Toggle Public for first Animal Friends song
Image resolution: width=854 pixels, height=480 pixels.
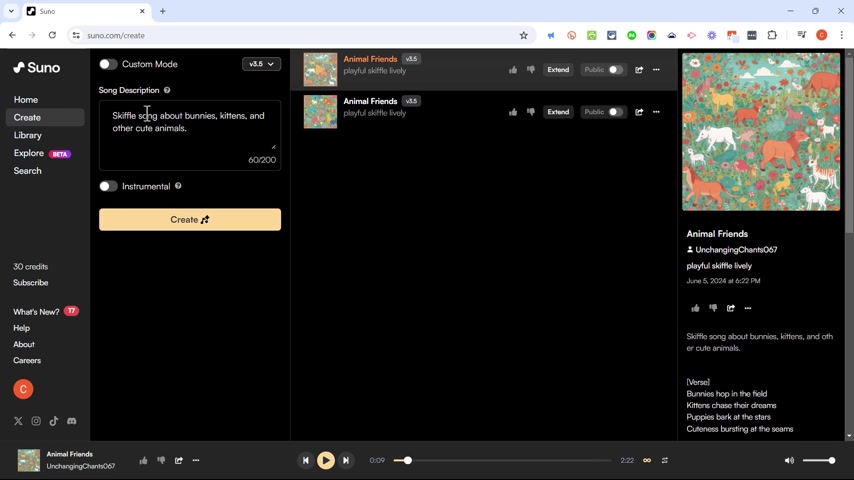(615, 70)
